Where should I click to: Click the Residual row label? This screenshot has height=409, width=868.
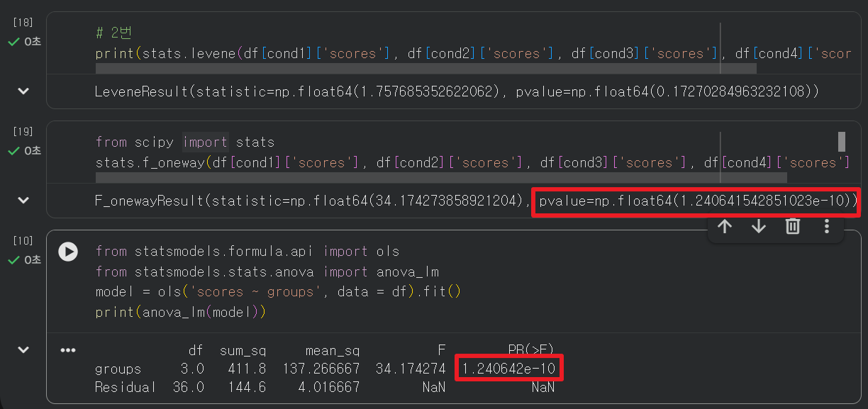[126, 387]
